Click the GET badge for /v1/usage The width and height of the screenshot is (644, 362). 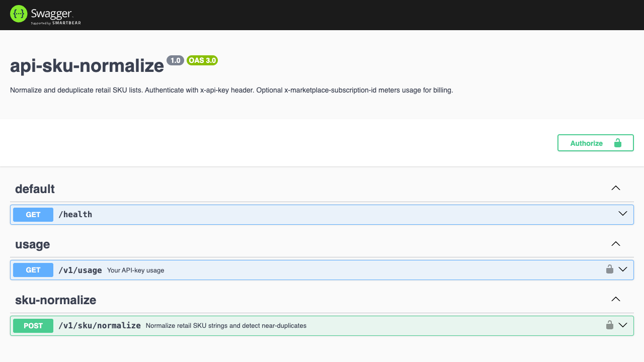(33, 270)
